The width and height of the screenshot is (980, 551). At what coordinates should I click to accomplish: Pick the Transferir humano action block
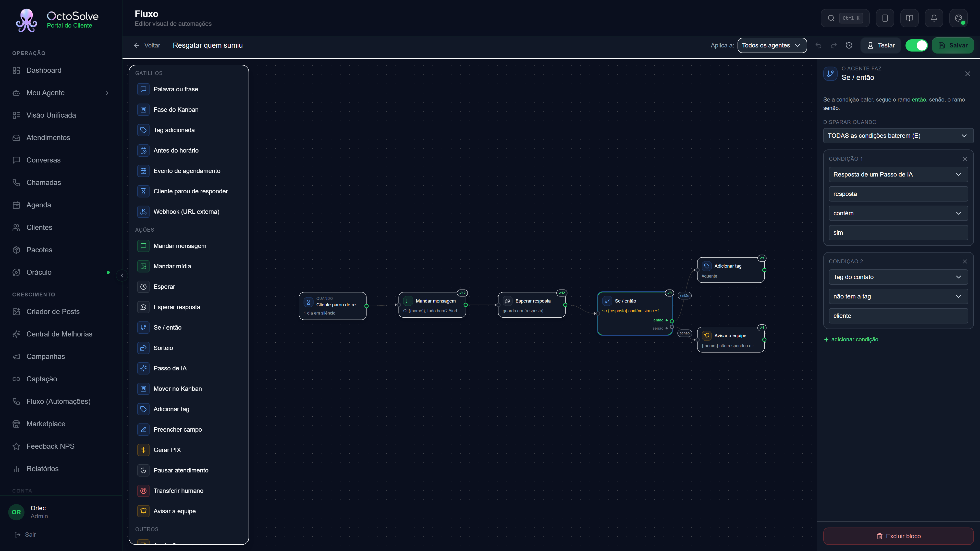tap(189, 491)
